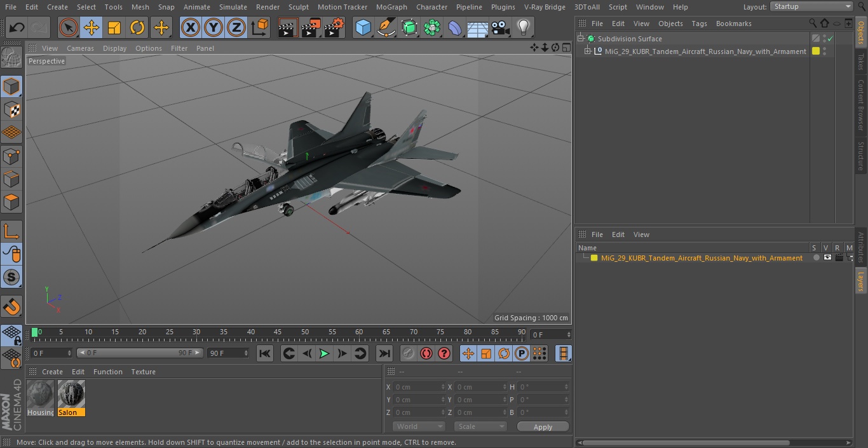868x448 pixels.
Task: Add a Camera object
Action: pos(500,28)
